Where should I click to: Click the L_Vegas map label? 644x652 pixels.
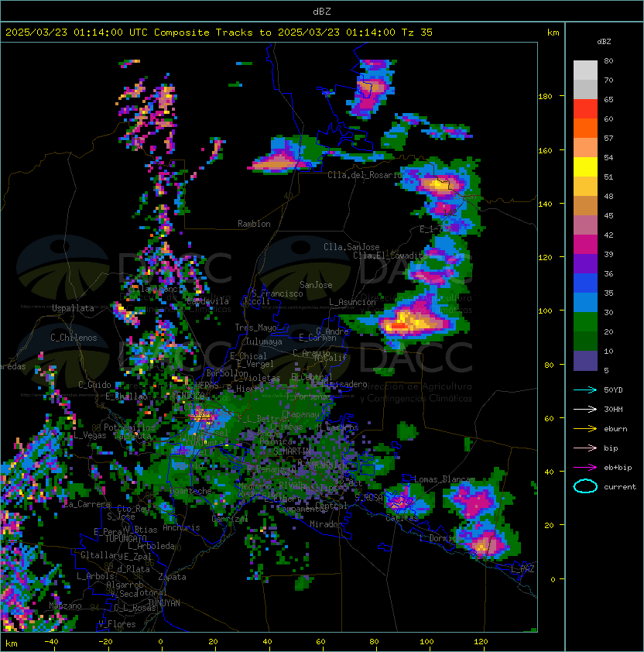pos(90,435)
